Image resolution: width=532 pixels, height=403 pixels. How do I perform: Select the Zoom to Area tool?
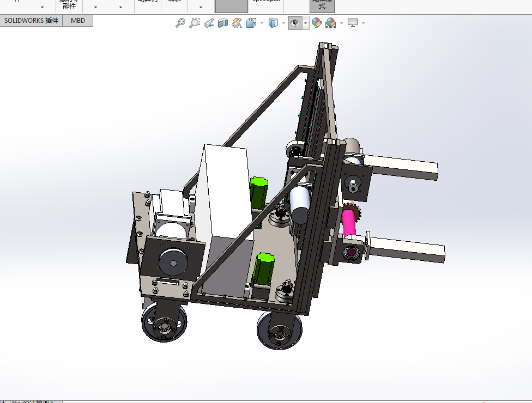195,23
